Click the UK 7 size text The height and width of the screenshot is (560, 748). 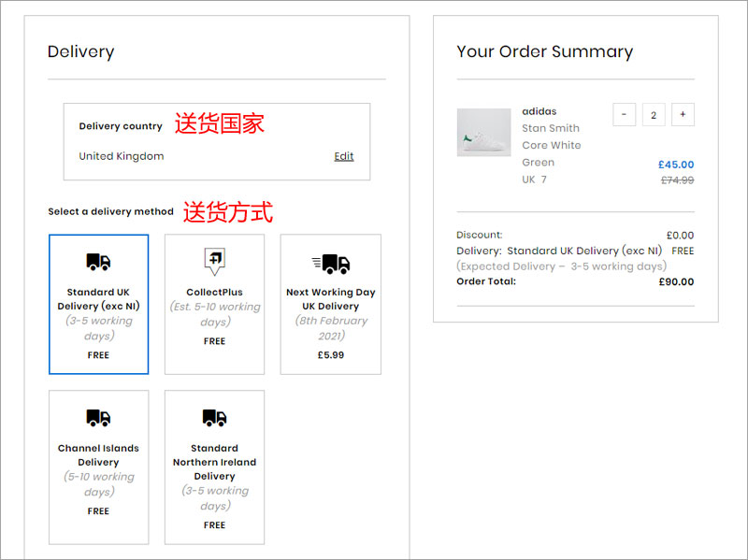pos(534,179)
